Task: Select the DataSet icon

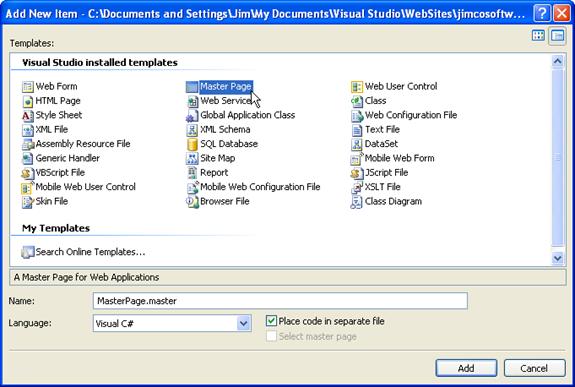Action: pos(357,144)
